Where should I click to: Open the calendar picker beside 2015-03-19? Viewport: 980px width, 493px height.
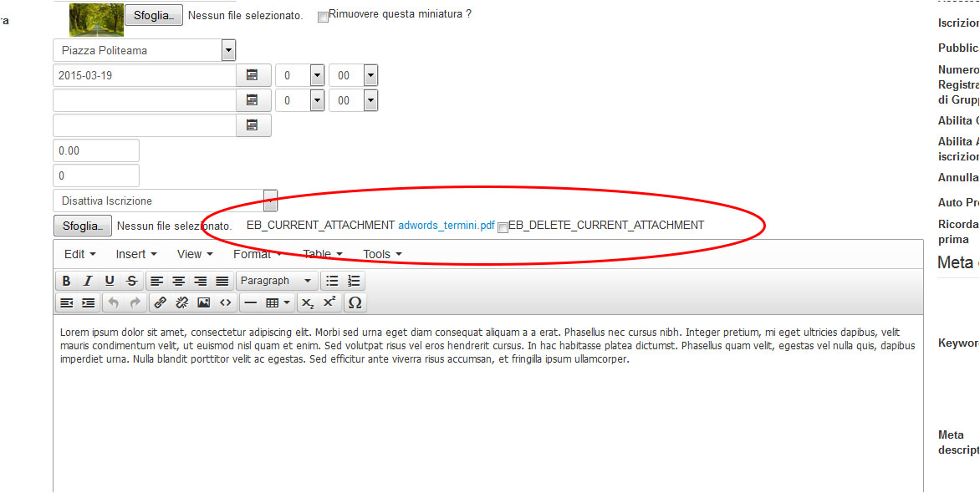point(251,75)
